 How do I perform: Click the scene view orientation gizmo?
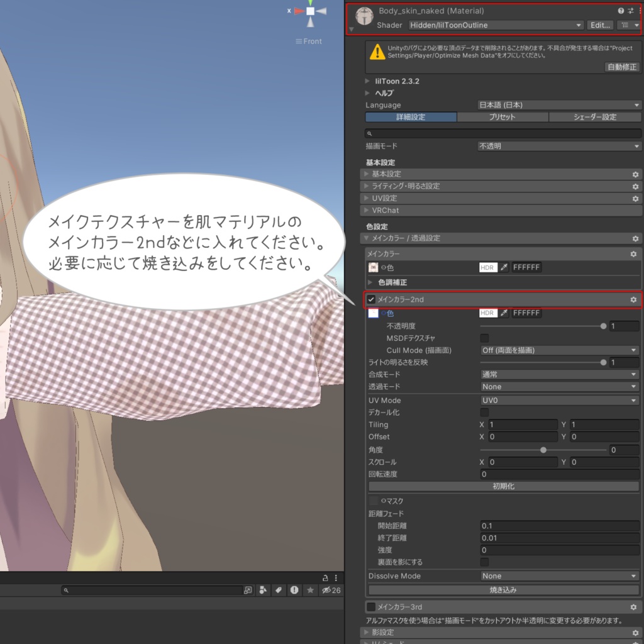[310, 11]
